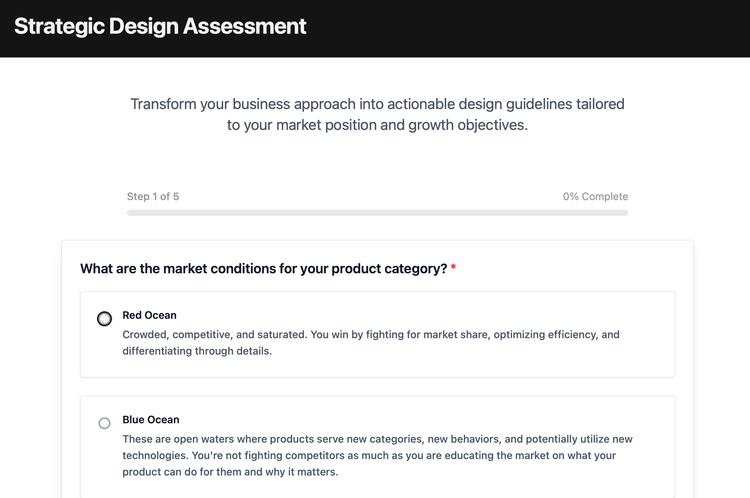Click the intro paragraph about design guidelines
This screenshot has height=498, width=750.
tap(377, 115)
